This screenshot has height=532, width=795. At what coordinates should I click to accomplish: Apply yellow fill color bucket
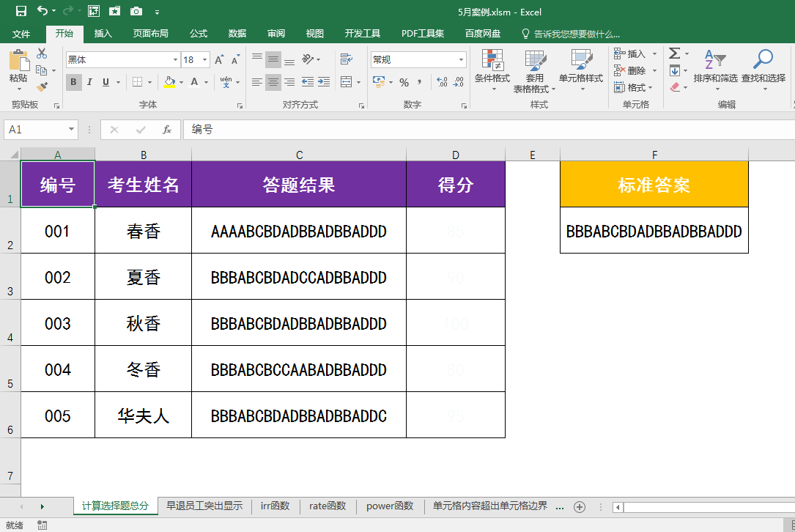pos(169,81)
